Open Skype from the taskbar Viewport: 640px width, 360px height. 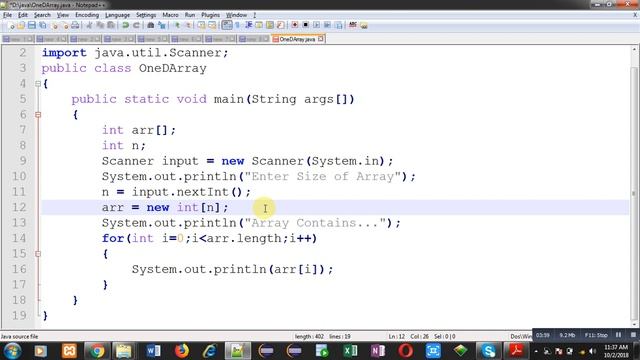pos(488,351)
